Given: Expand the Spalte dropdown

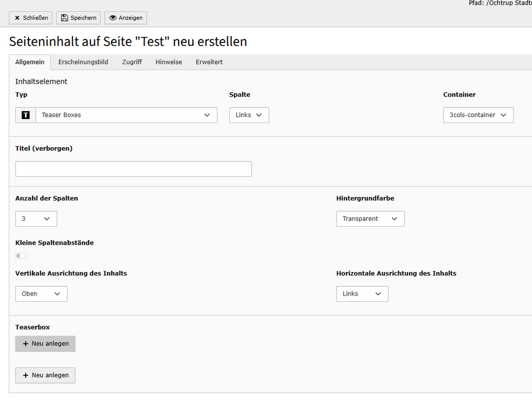Looking at the screenshot, I should [249, 115].
